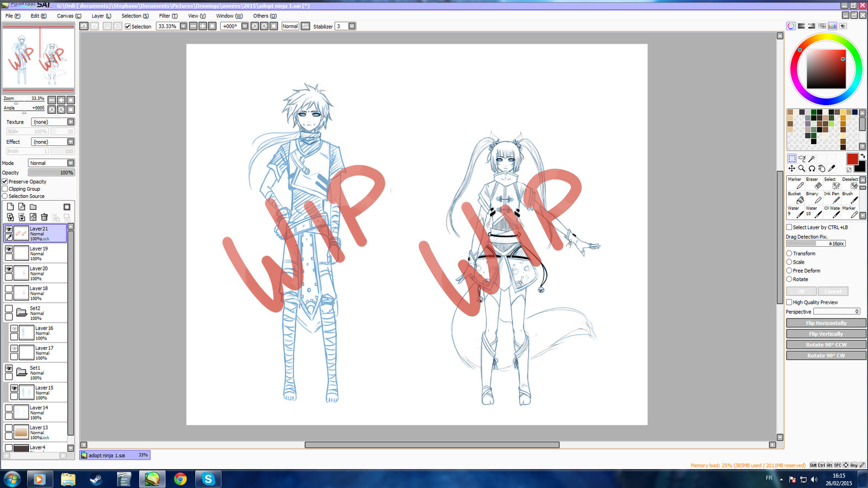Choose the Bucket fill tool
This screenshot has width=868, height=488.
[x=795, y=197]
